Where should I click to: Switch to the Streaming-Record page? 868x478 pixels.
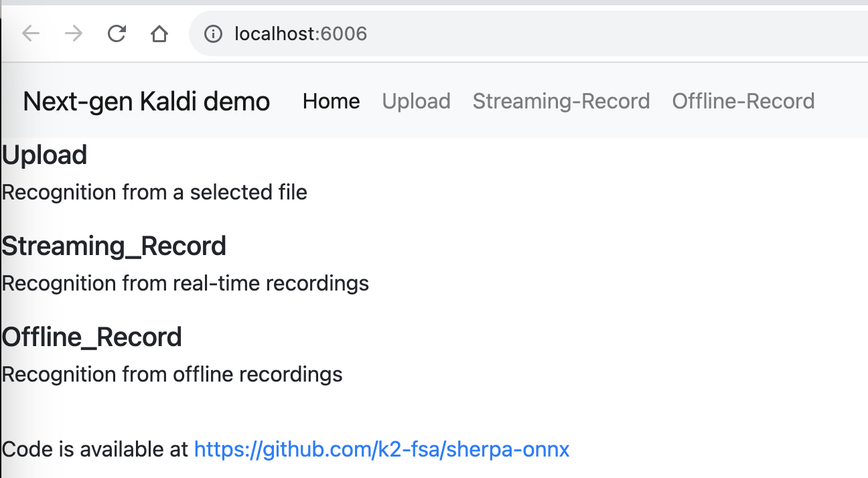561,101
